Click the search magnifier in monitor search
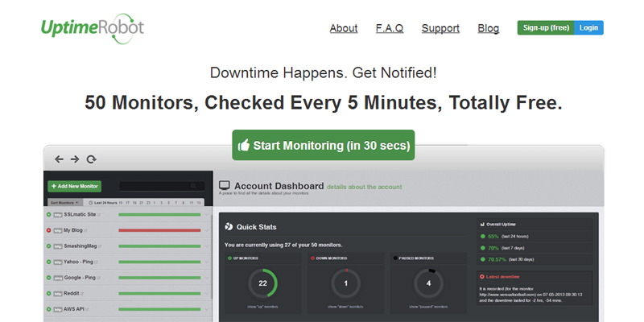 click(x=192, y=186)
